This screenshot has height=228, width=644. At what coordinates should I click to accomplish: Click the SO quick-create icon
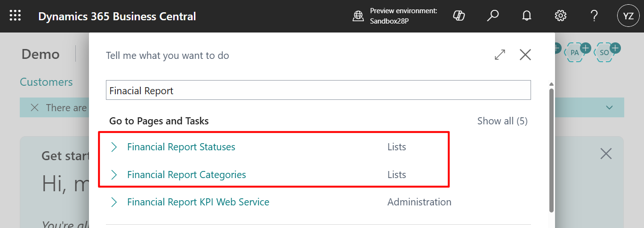pyautogui.click(x=605, y=52)
